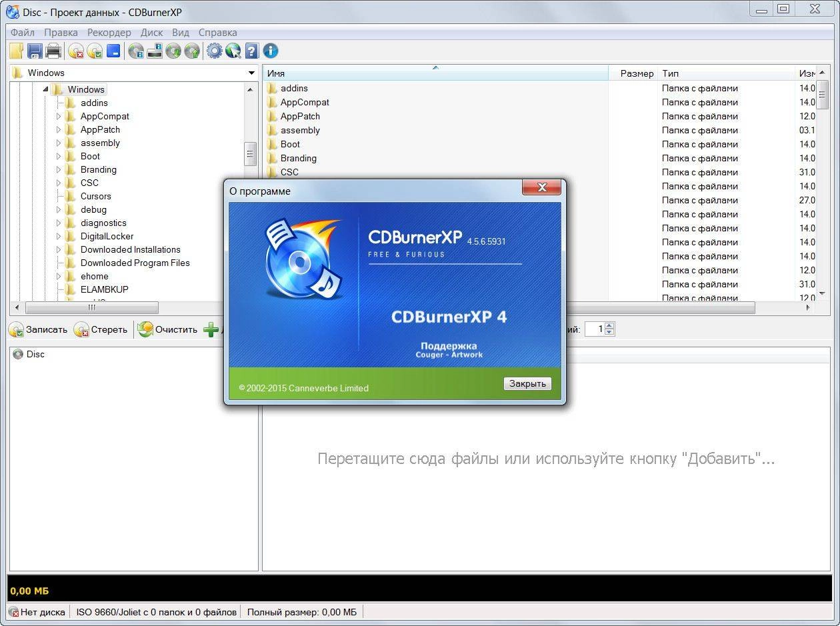Expand the ehome tree node

tap(59, 276)
